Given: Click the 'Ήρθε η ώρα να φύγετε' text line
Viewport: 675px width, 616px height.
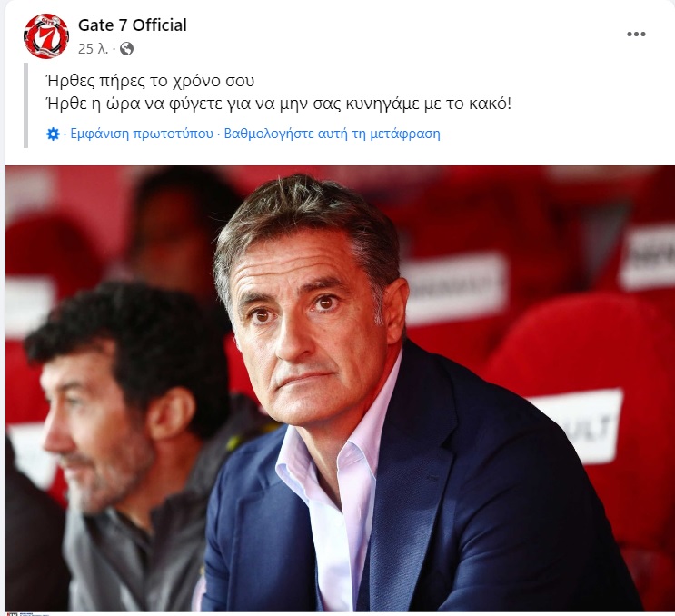Looking at the screenshot, I should [278, 104].
